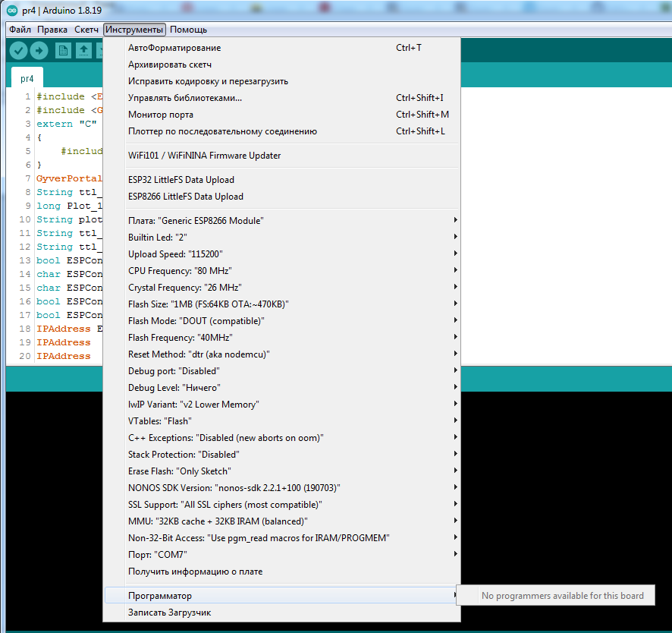This screenshot has height=633, width=672.
Task: Click code line 1 #include in editor
Action: (70, 97)
